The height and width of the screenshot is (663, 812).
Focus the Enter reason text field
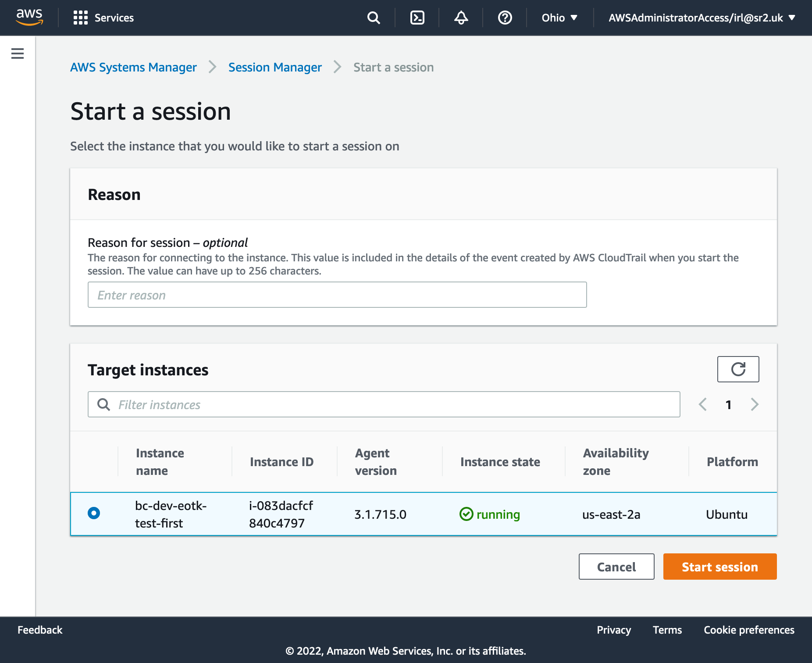337,295
